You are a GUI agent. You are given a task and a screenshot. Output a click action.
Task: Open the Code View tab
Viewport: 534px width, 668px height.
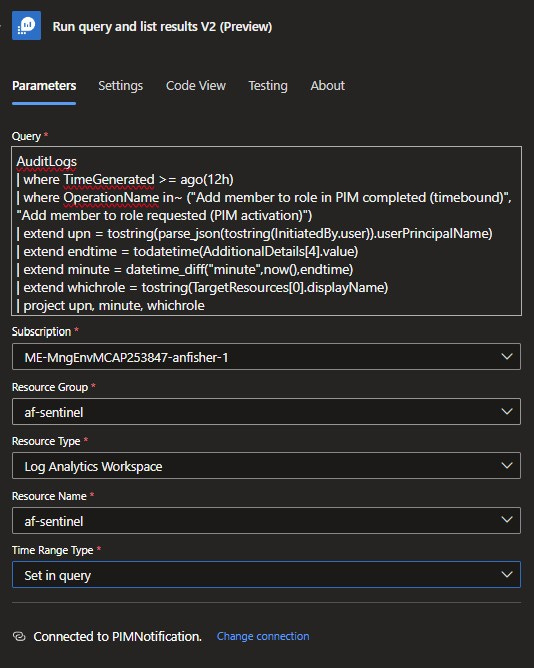(x=196, y=86)
